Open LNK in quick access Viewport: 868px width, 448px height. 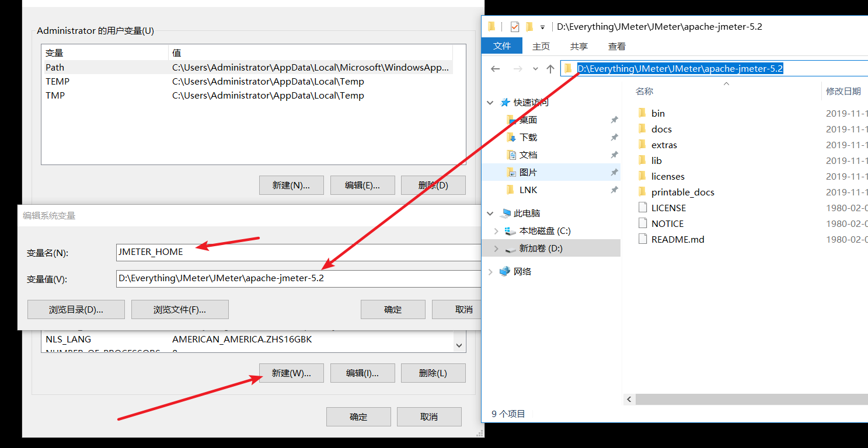coord(528,190)
